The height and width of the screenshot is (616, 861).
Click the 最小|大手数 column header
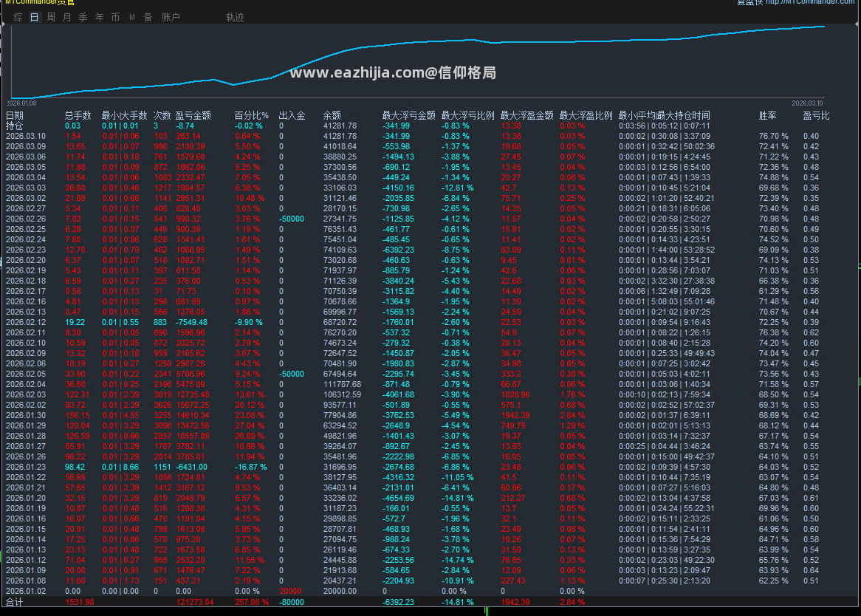[124, 115]
